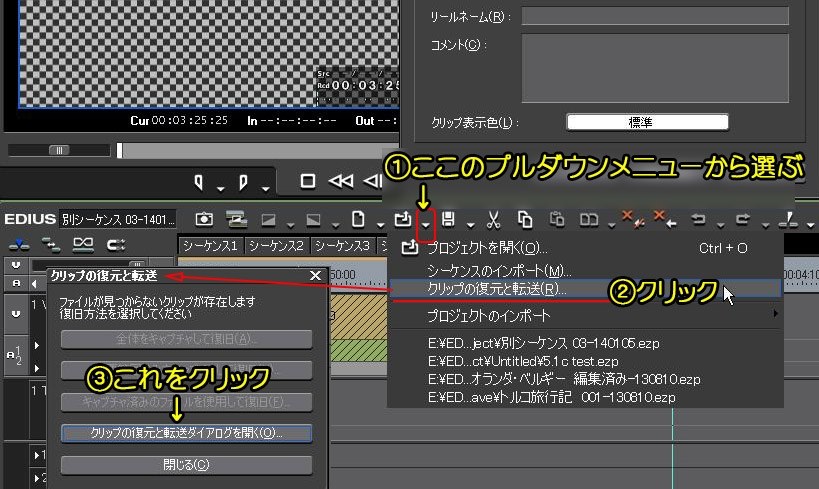
Task: Stop playback with the square Stop button
Action: coord(308,181)
